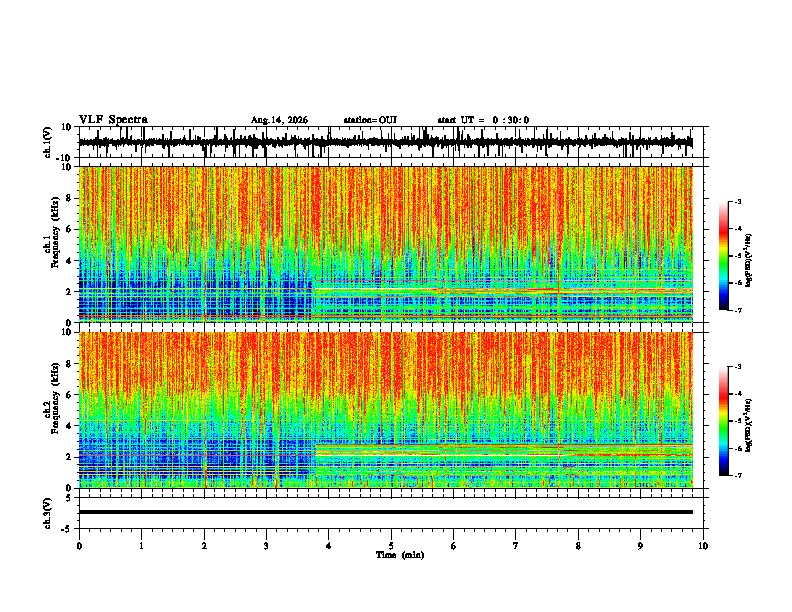The height and width of the screenshot is (612, 792).
Task: Click the ch.2 spectrogram color scale bar
Action: 724,421
